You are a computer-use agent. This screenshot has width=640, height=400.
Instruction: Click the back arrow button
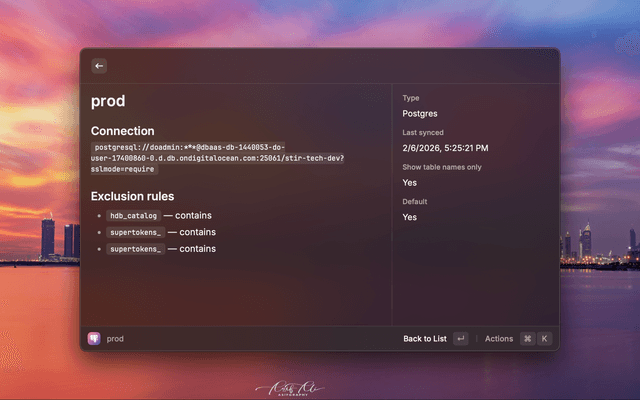[x=99, y=66]
